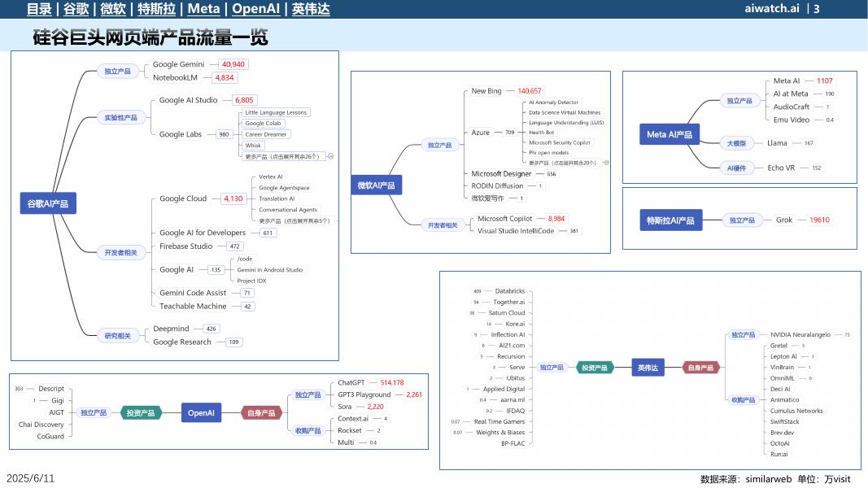Screen dimensions: 868x488
Task: Click the Google Gemini entry
Action: point(178,64)
